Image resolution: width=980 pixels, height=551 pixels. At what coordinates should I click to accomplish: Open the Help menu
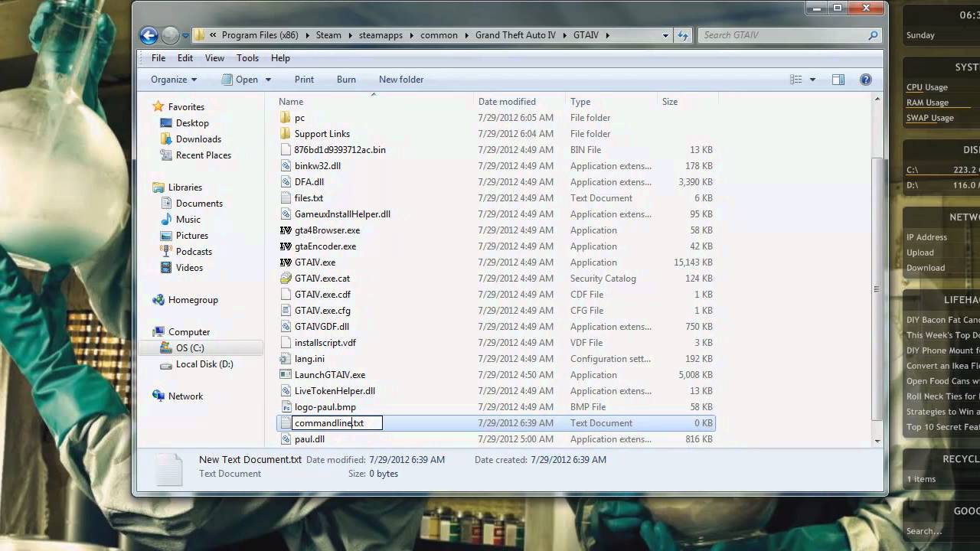point(280,58)
